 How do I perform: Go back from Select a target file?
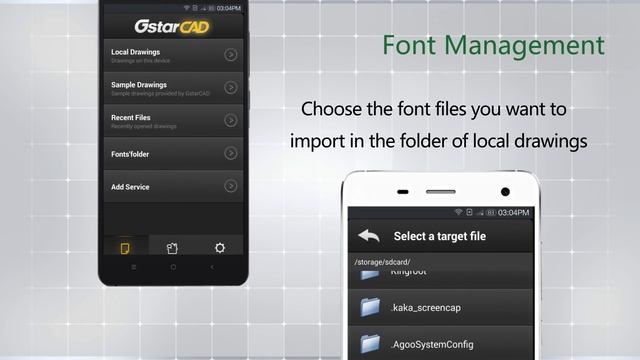[369, 236]
